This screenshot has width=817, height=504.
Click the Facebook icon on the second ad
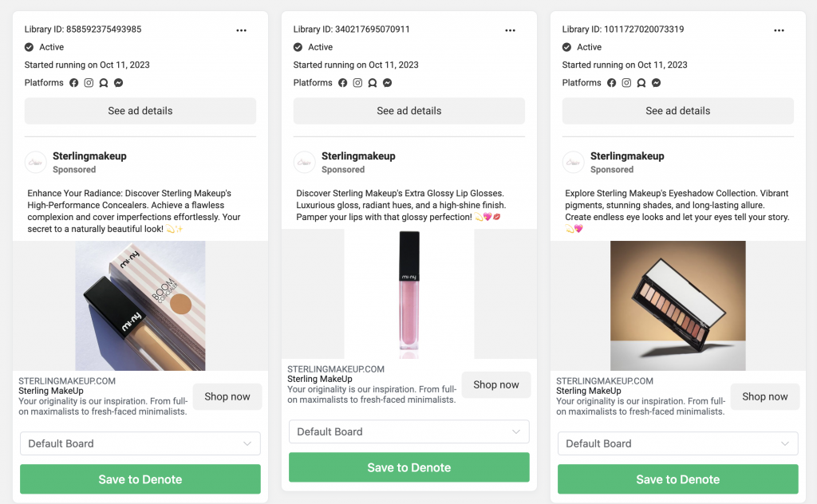point(341,82)
